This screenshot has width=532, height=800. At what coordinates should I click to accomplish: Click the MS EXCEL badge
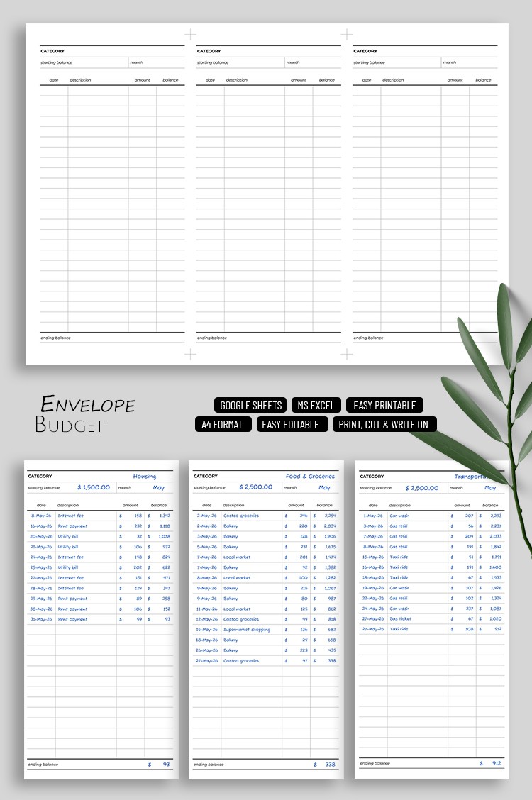tap(316, 405)
